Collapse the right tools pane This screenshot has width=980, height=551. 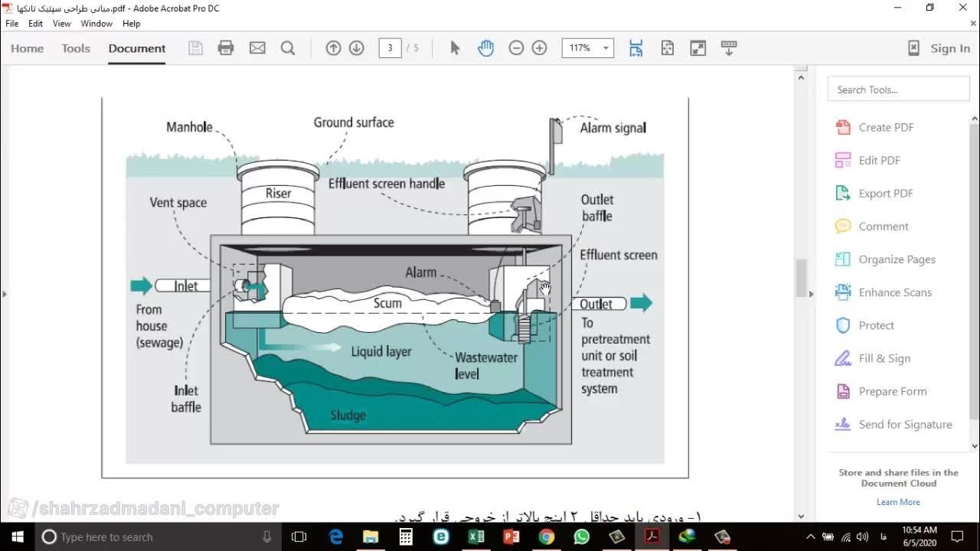point(811,294)
